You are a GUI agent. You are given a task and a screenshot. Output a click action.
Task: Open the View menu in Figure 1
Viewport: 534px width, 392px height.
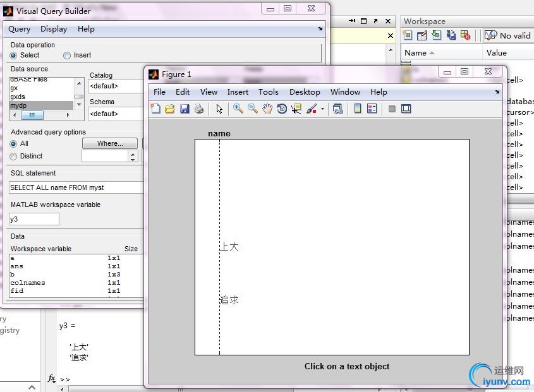click(x=209, y=92)
